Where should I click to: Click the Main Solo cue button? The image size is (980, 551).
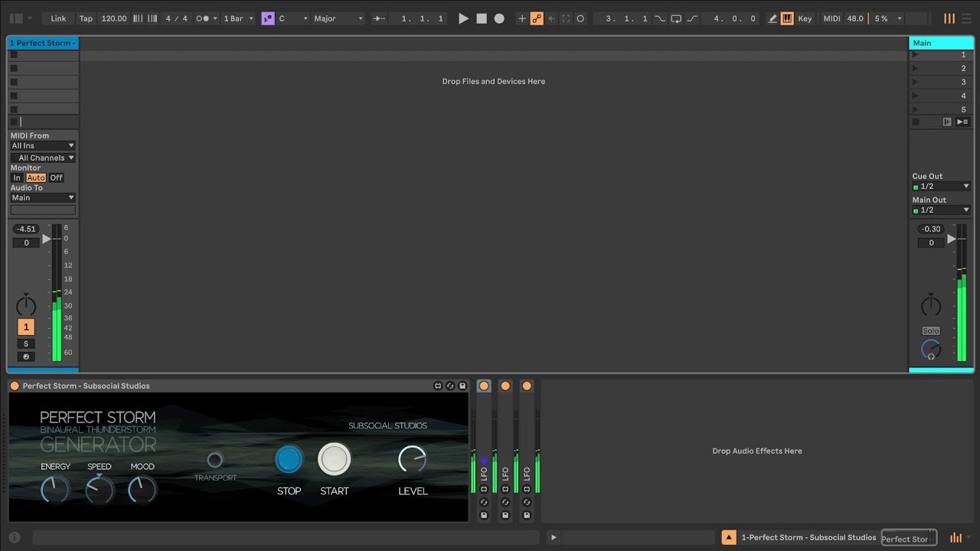tap(931, 331)
